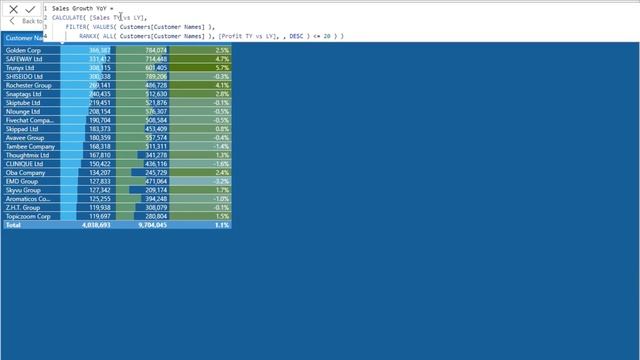Screen dimensions: 640x360
Task: Click the 4,018,693 total value
Action: point(96,225)
